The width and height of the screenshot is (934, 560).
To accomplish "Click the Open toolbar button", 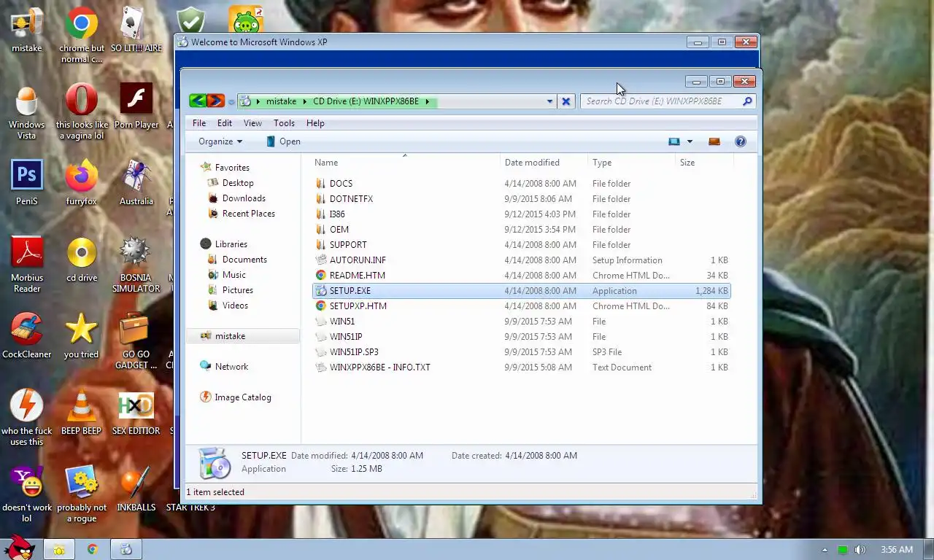I will pos(283,141).
